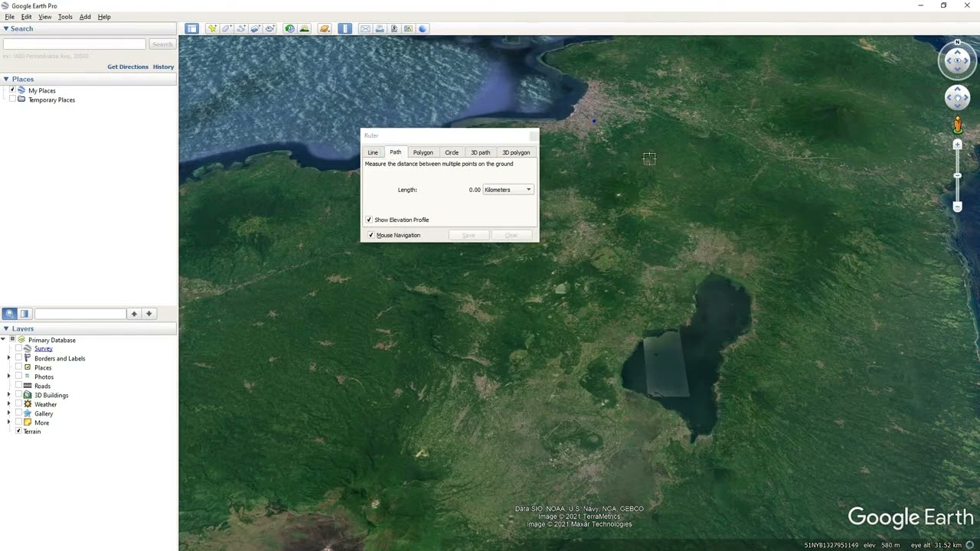Toggle the Places panel split-view icon
This screenshot has width=980, height=551.
[24, 314]
